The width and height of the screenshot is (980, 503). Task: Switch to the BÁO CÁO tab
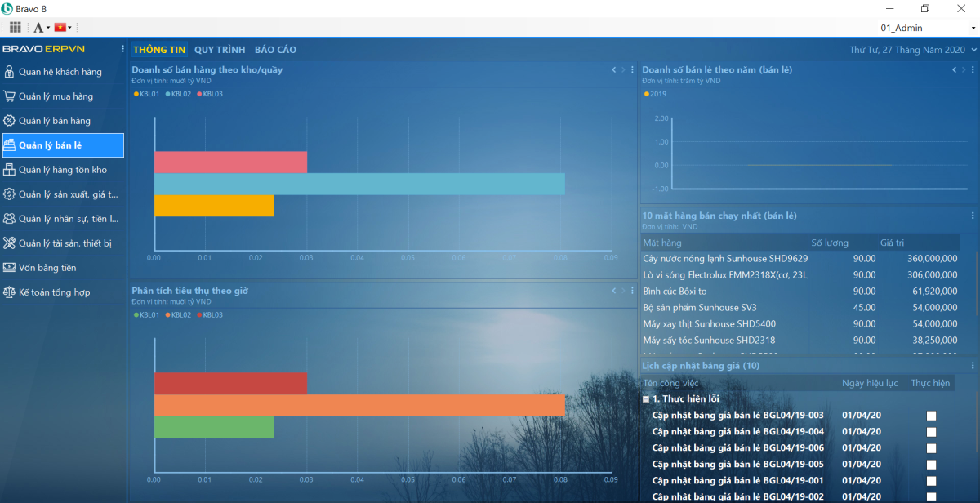click(x=275, y=50)
